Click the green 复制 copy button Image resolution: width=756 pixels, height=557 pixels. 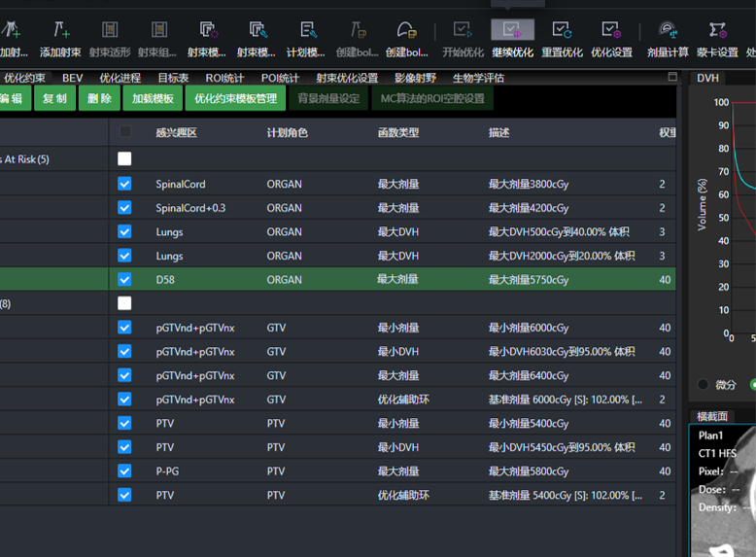(54, 98)
